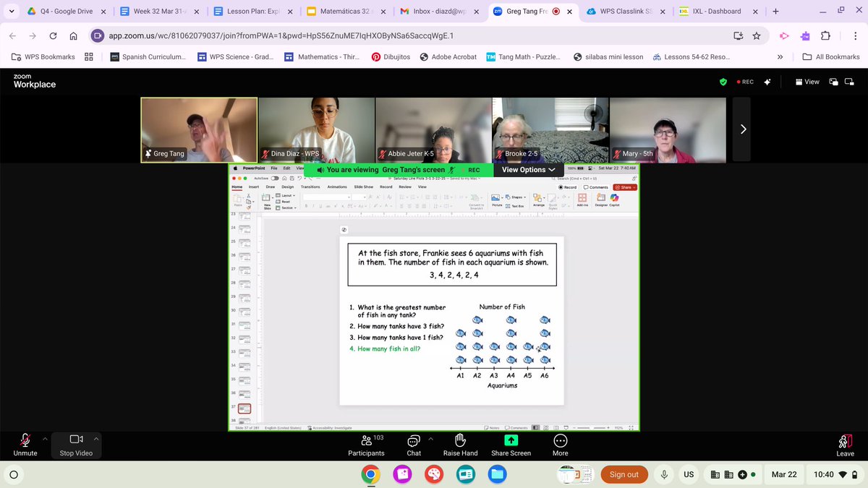Click the green encryption shield icon
Screen dimensions: 868x488
pyautogui.click(x=723, y=82)
